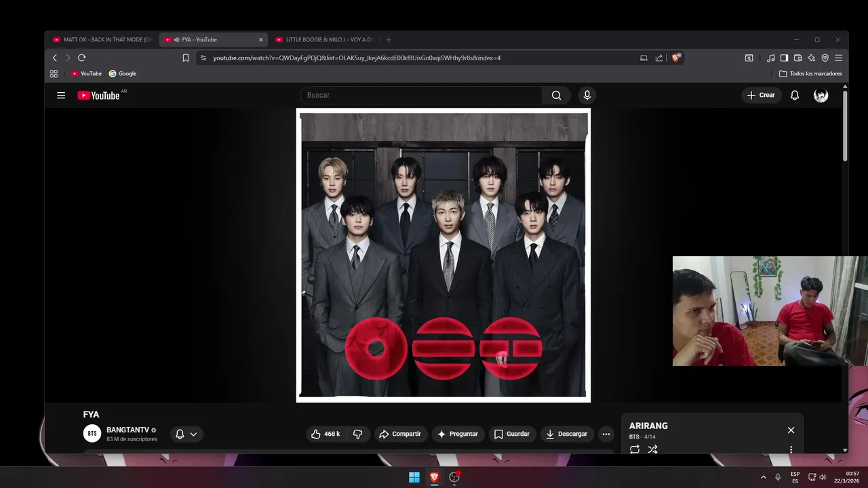Click the Compartir button
868x488 pixels.
tap(400, 434)
